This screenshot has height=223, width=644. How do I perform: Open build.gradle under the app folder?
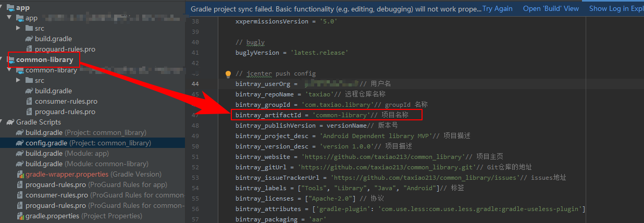pos(53,39)
